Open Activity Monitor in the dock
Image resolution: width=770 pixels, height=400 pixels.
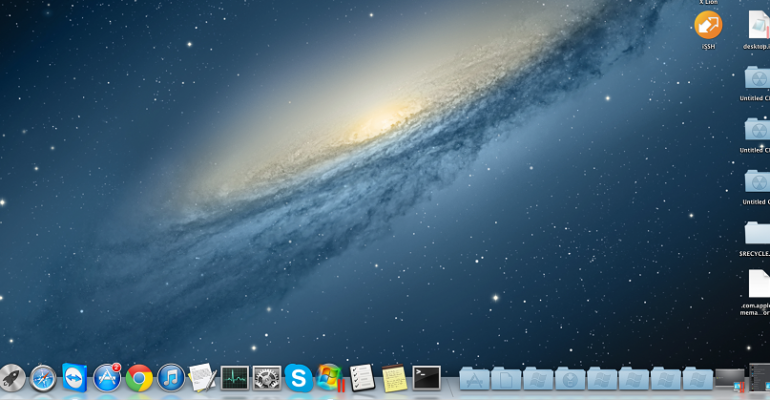coord(235,378)
